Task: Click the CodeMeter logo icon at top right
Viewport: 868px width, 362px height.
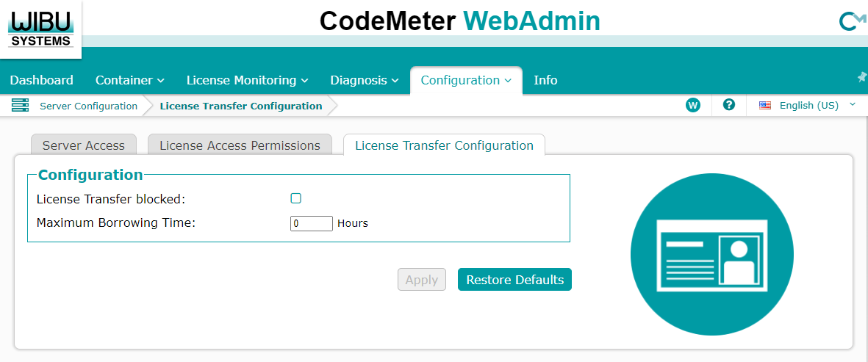Action: pos(852,22)
